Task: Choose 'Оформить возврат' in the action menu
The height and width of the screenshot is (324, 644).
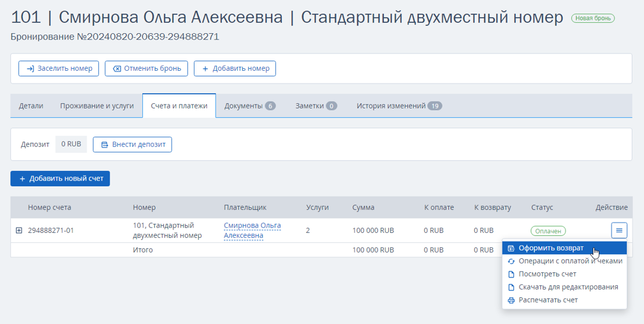Action: (x=564, y=248)
